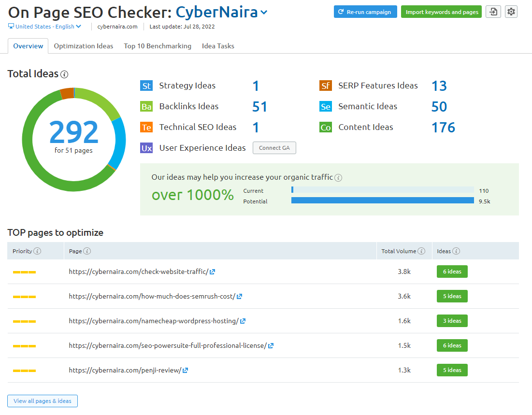Viewport: 532px width, 415px height.
Task: Click priority bars for namecheap-wordpress-hosting row
Action: [x=25, y=321]
